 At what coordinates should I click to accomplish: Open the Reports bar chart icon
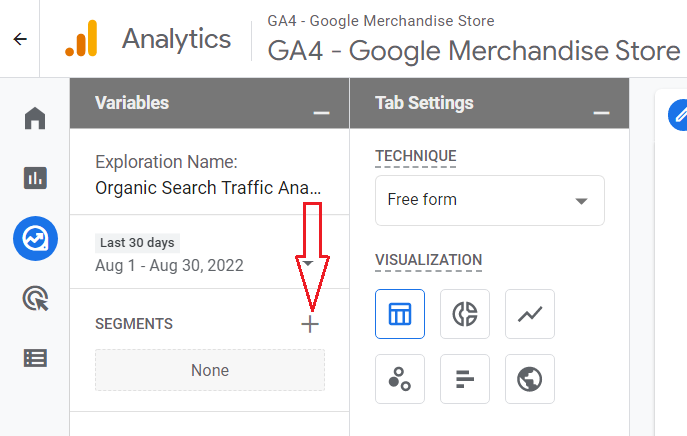(x=35, y=178)
